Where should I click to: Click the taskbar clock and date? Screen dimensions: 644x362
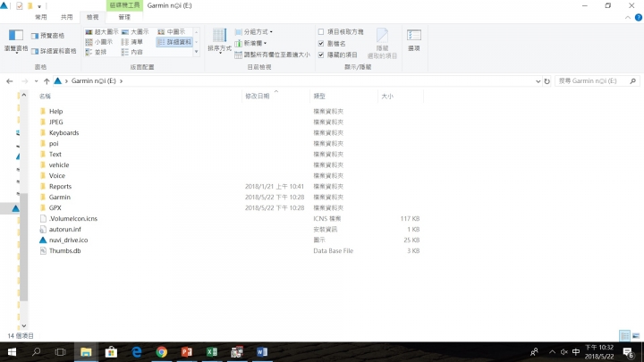click(599, 352)
